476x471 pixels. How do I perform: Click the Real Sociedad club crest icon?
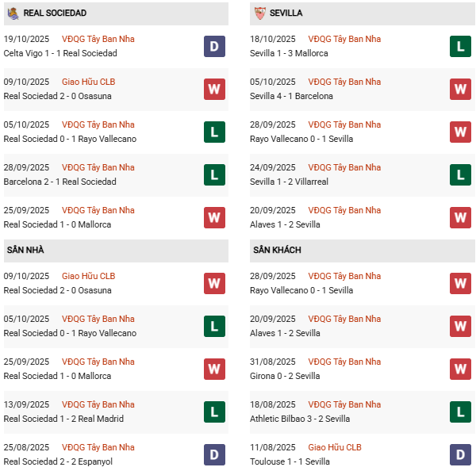[13, 13]
